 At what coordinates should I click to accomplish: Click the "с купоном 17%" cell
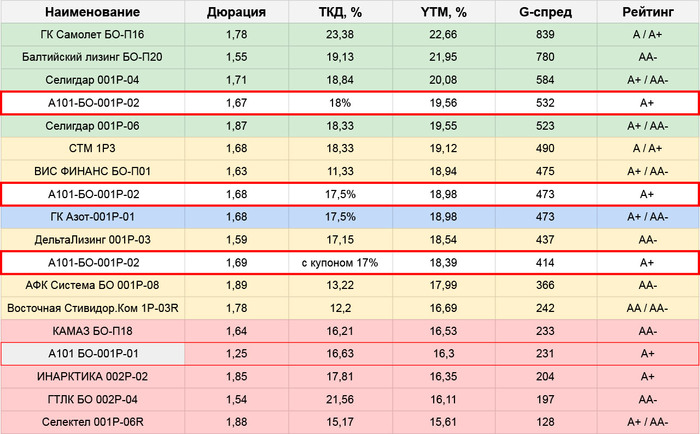340,262
